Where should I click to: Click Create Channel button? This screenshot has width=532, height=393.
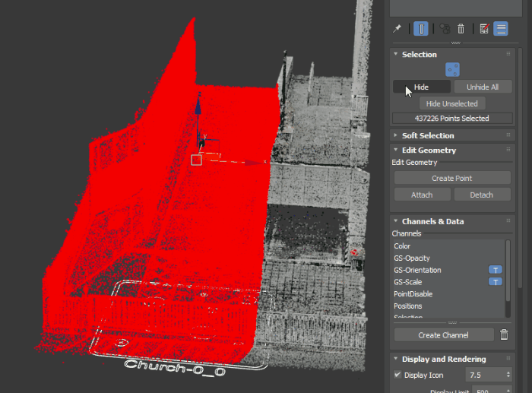(444, 335)
